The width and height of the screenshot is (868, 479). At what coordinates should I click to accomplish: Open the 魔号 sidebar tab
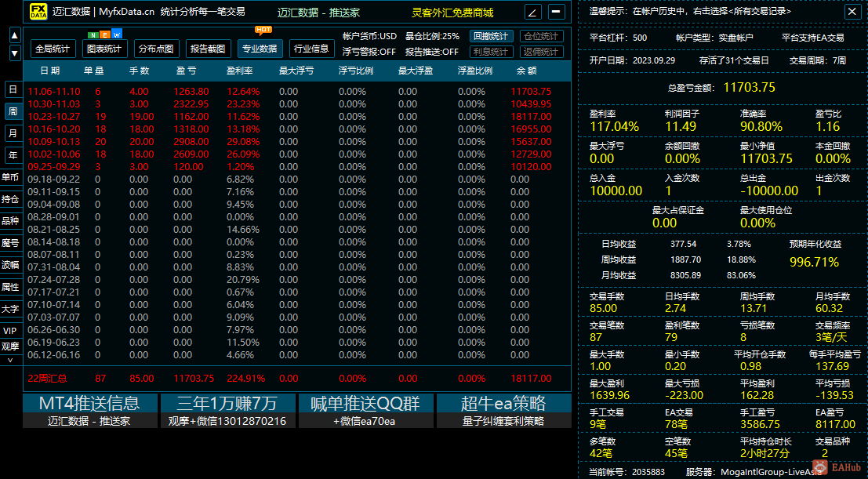[x=10, y=243]
